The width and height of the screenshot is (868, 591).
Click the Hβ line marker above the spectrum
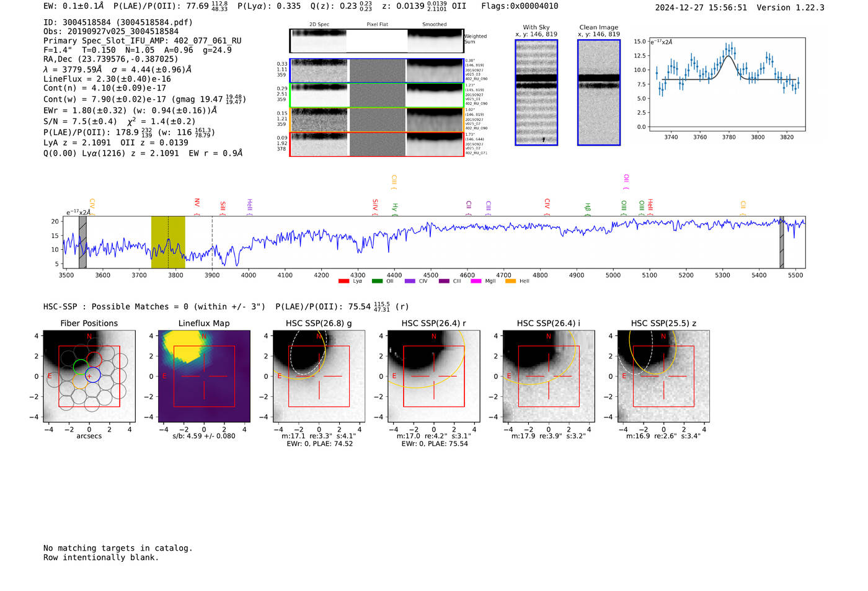pos(588,208)
